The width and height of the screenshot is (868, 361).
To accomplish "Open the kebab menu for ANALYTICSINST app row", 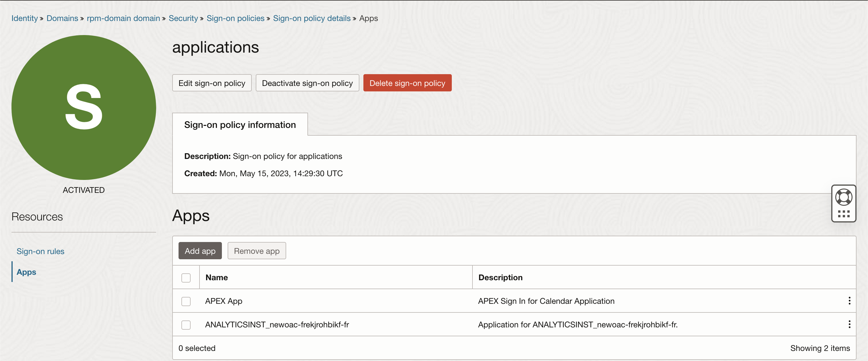I will pos(849,324).
